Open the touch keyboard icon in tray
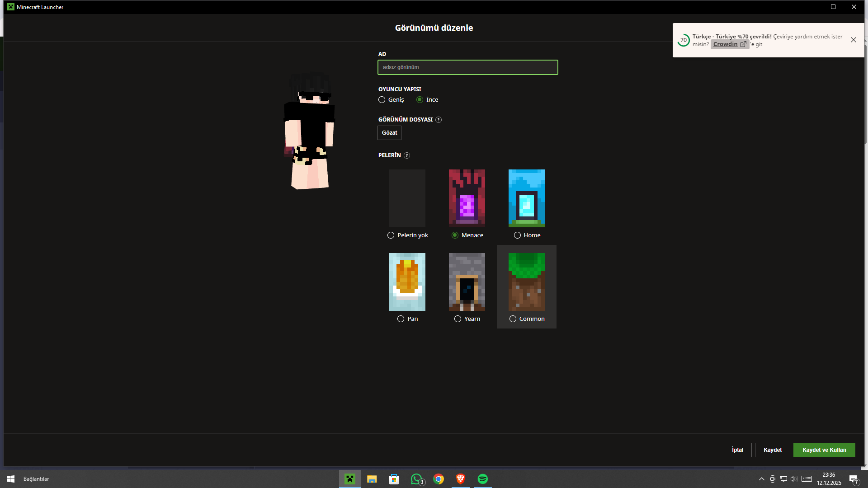The image size is (868, 488). click(x=807, y=479)
